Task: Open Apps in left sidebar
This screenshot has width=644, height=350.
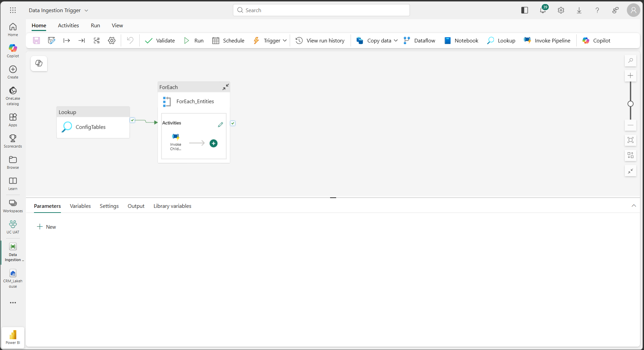Action: tap(13, 120)
